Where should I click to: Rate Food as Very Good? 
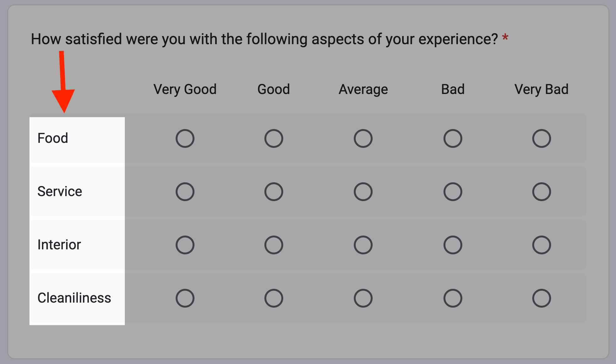coord(185,138)
